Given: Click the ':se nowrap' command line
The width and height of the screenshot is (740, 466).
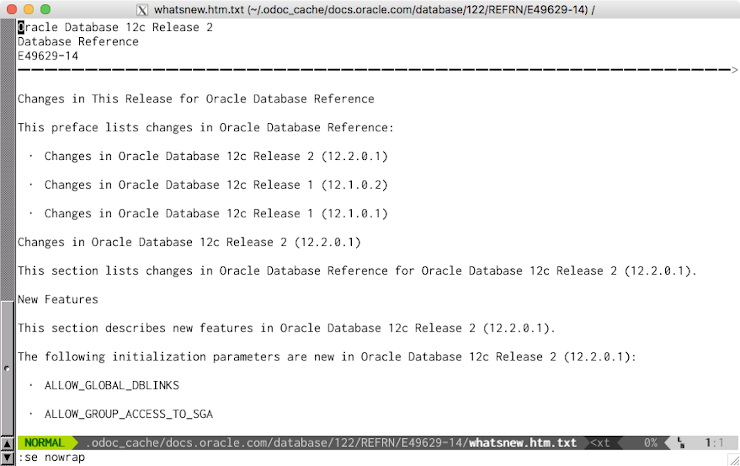Looking at the screenshot, I should (51, 458).
